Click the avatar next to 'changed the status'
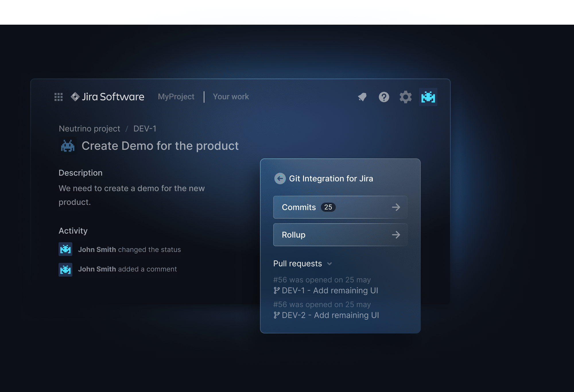The width and height of the screenshot is (574, 392). [65, 249]
